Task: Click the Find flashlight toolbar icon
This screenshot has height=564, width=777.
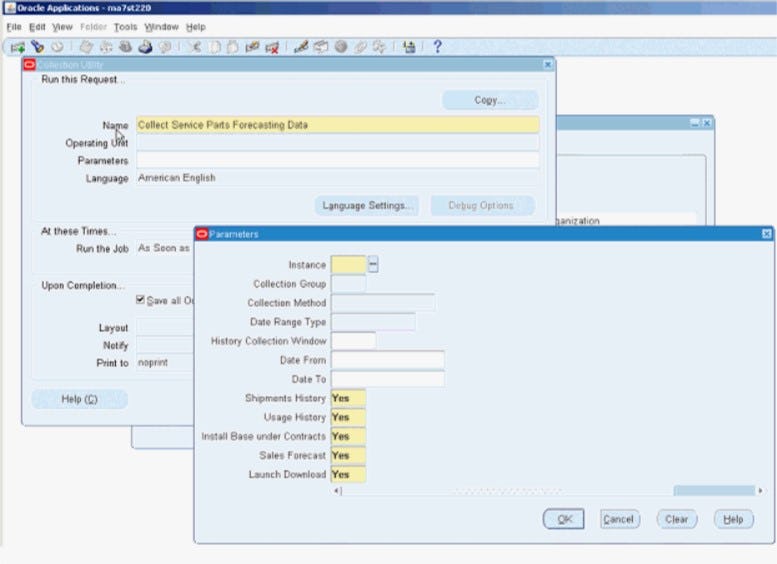Action: (x=38, y=47)
